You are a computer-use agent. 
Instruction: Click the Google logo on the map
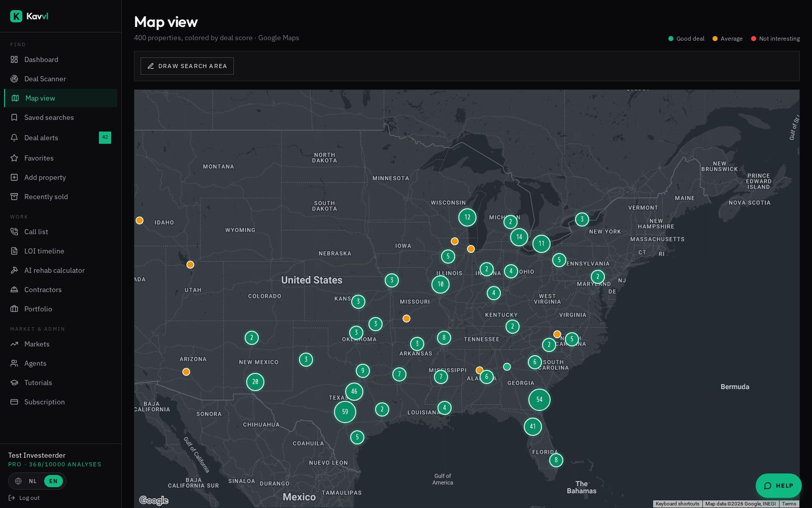tap(154, 500)
